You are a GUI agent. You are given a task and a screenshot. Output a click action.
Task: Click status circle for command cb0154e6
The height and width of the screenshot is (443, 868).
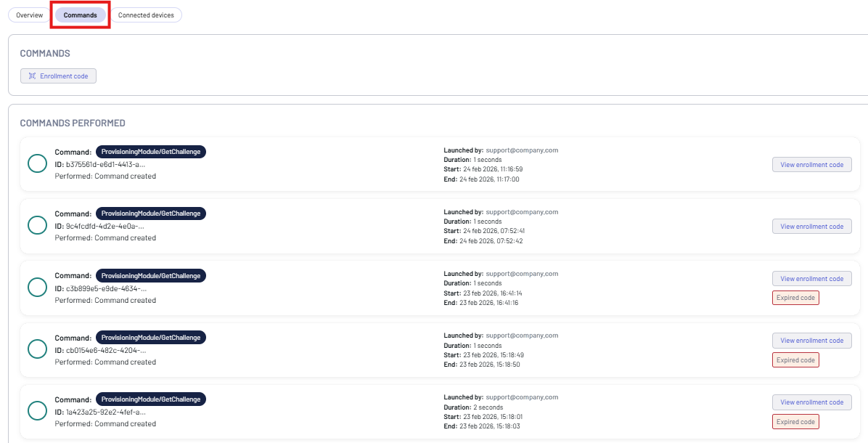pos(37,349)
